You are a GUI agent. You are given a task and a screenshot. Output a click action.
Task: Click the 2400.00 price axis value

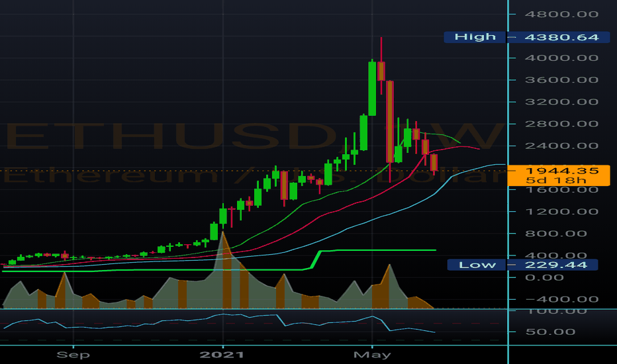(561, 146)
